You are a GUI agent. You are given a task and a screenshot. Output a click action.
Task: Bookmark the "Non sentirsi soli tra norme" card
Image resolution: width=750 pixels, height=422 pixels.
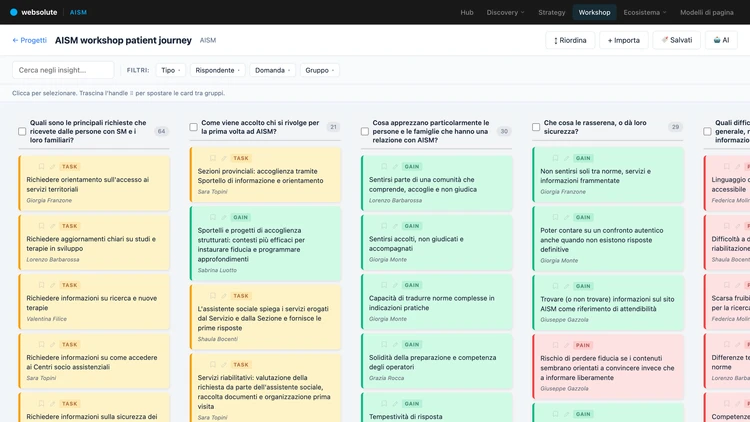pos(555,158)
